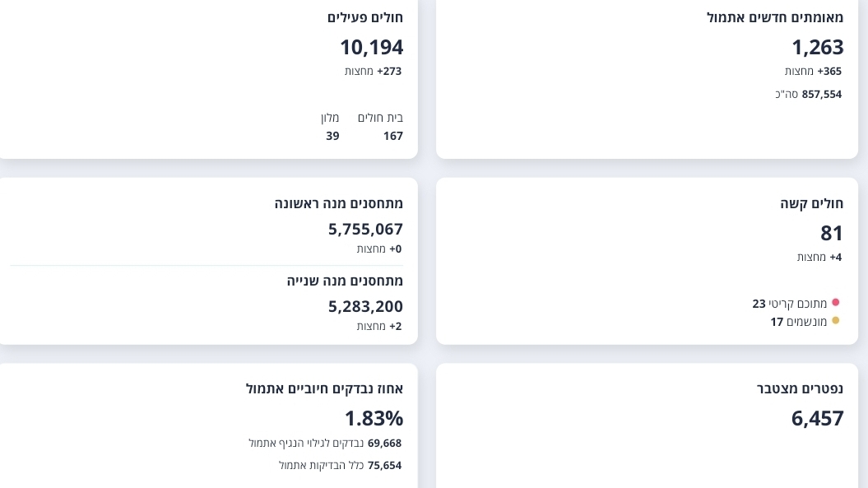868x488 pixels.
Task: Click the מתוכם קריטי 23 label
Action: click(x=789, y=304)
